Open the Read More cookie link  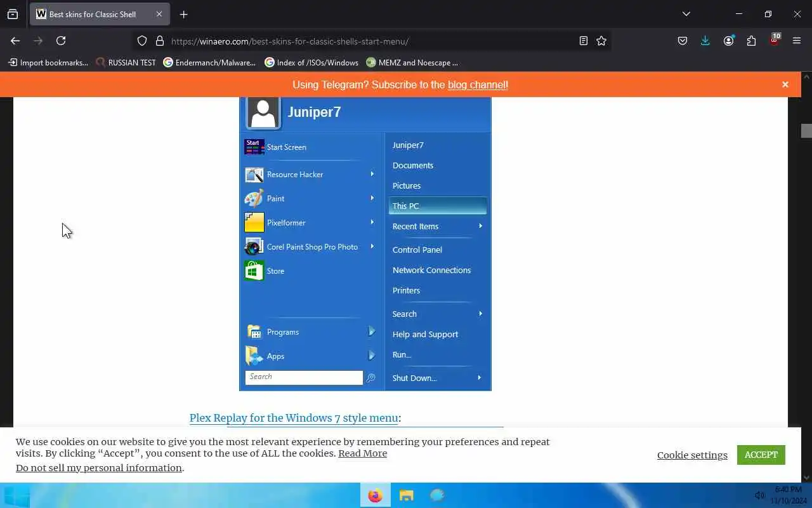coord(362,453)
